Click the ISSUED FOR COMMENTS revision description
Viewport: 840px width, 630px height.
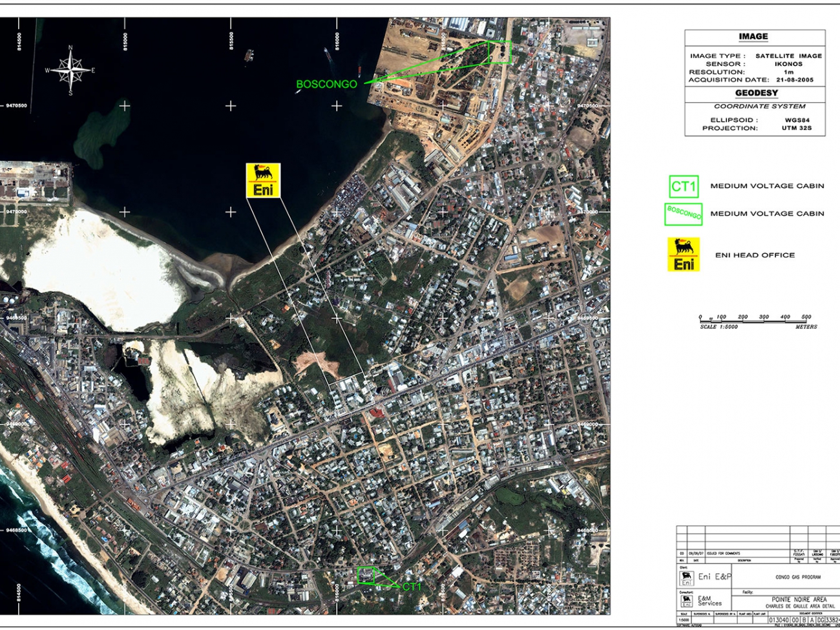[x=723, y=554]
